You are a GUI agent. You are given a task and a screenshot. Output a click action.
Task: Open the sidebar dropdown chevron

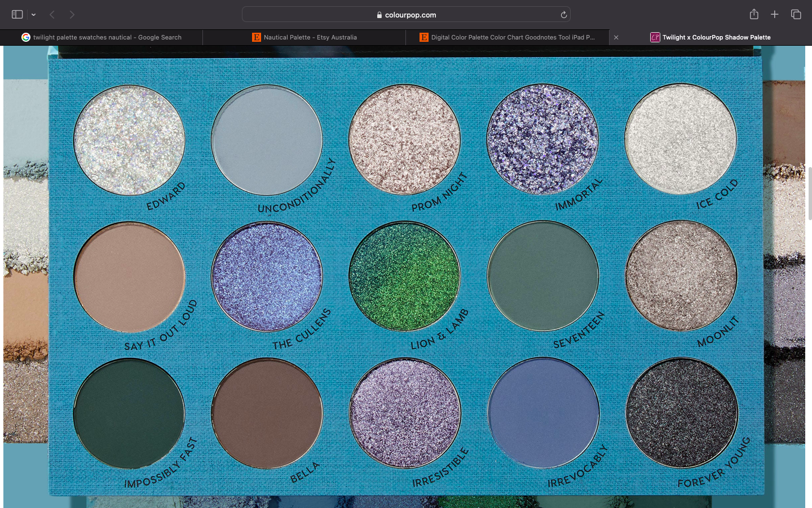click(x=34, y=15)
